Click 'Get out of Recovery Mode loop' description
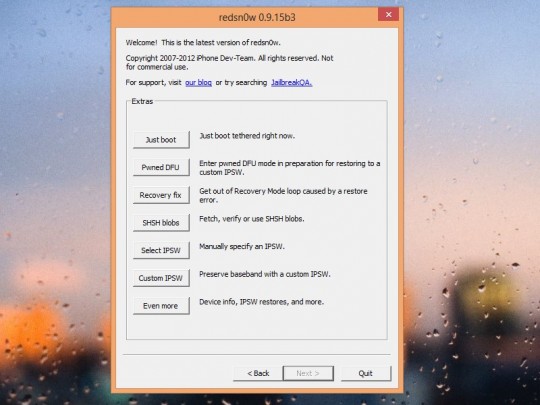The width and height of the screenshot is (540, 405). click(x=283, y=196)
